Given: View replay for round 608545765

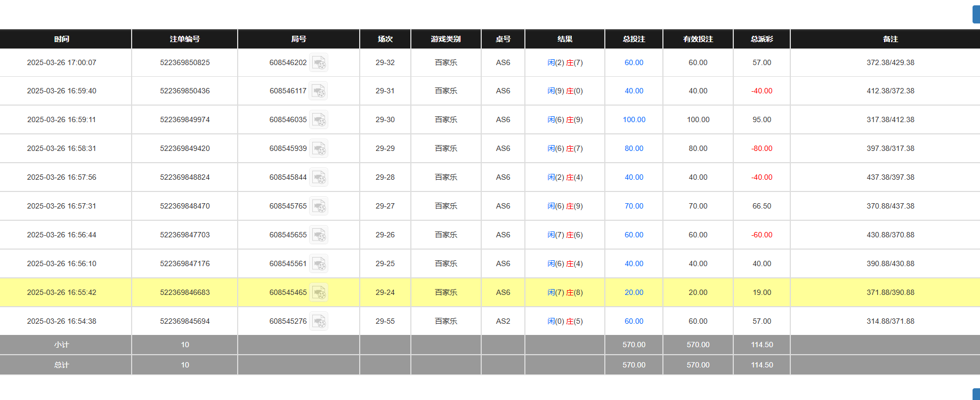Looking at the screenshot, I should coord(319,206).
